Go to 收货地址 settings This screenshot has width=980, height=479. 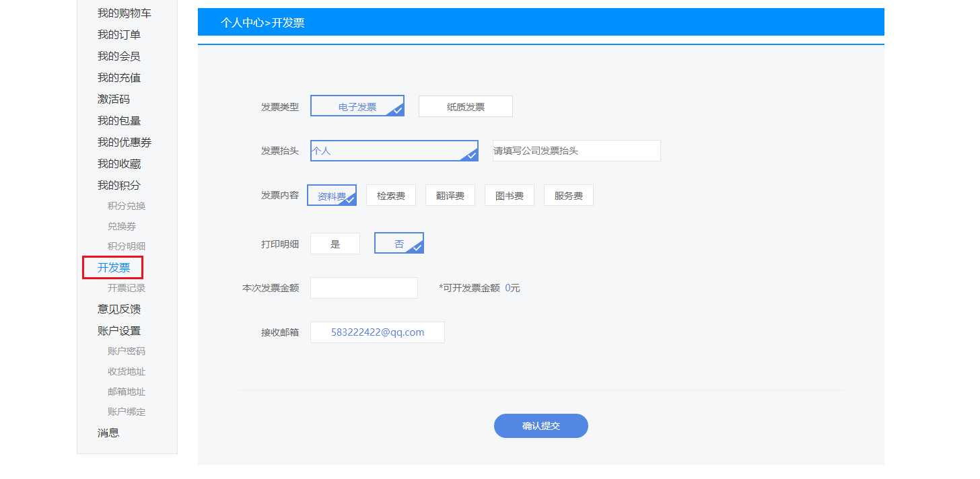pos(127,371)
